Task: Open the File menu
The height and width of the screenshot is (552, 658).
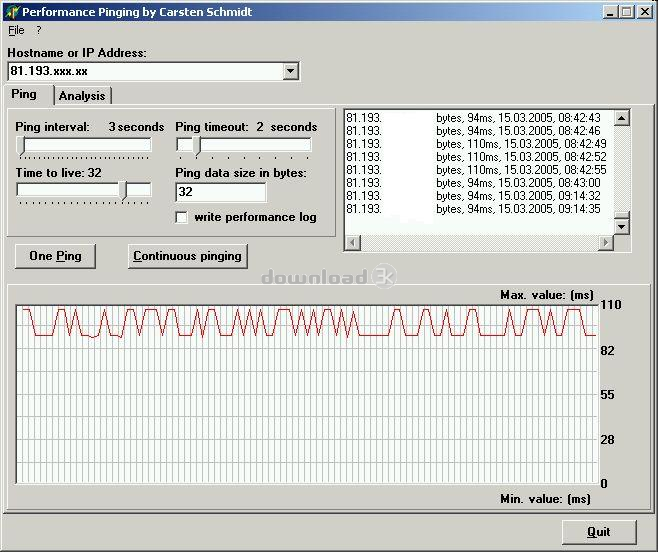Action: point(16,30)
